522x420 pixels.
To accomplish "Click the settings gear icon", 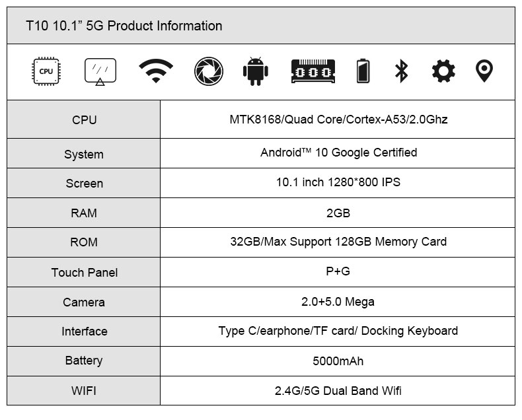I will [443, 71].
